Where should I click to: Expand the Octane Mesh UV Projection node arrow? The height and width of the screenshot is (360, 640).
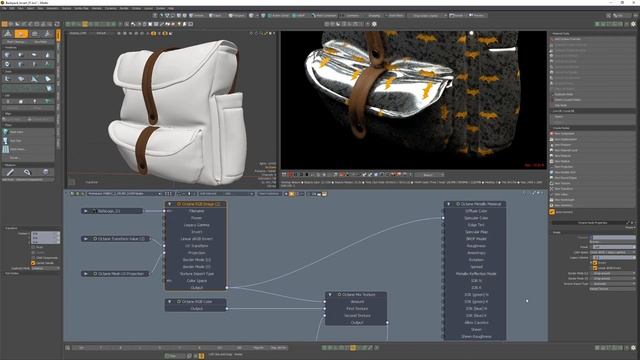[x=86, y=273]
